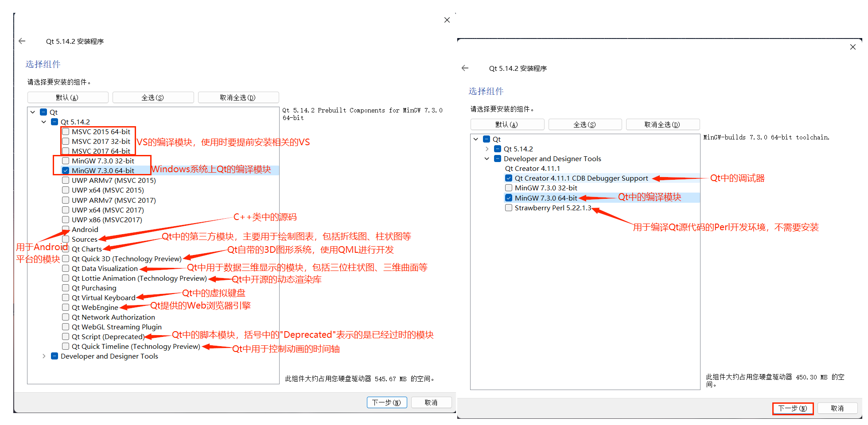This screenshot has height=425, width=868.
Task: Check Qt Data Visualization component
Action: pyautogui.click(x=66, y=268)
